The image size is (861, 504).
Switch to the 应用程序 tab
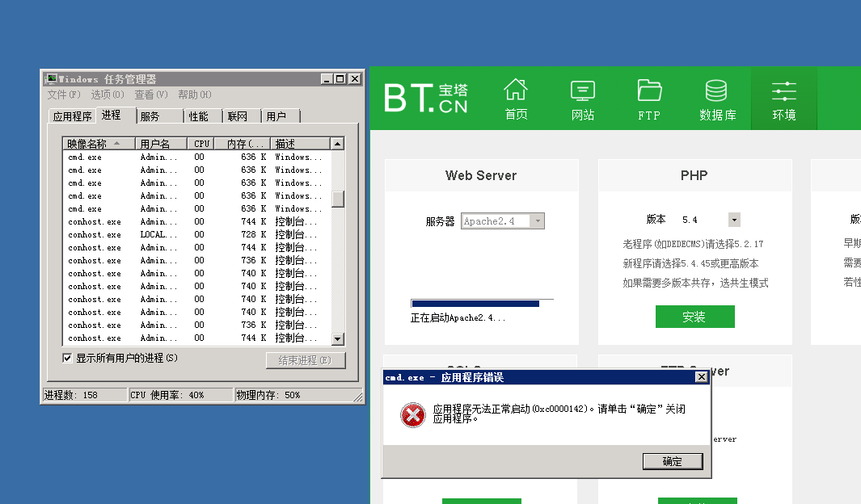point(73,116)
